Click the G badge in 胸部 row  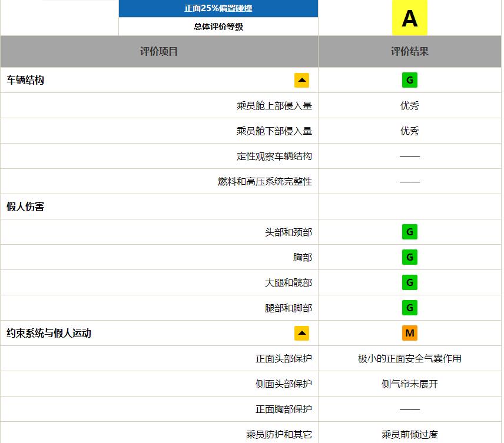click(410, 257)
